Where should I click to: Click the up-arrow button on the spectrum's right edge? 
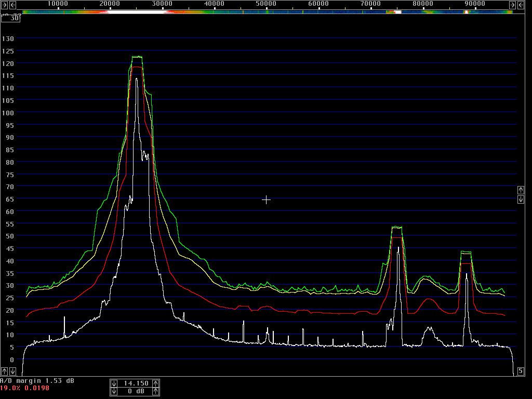click(521, 190)
